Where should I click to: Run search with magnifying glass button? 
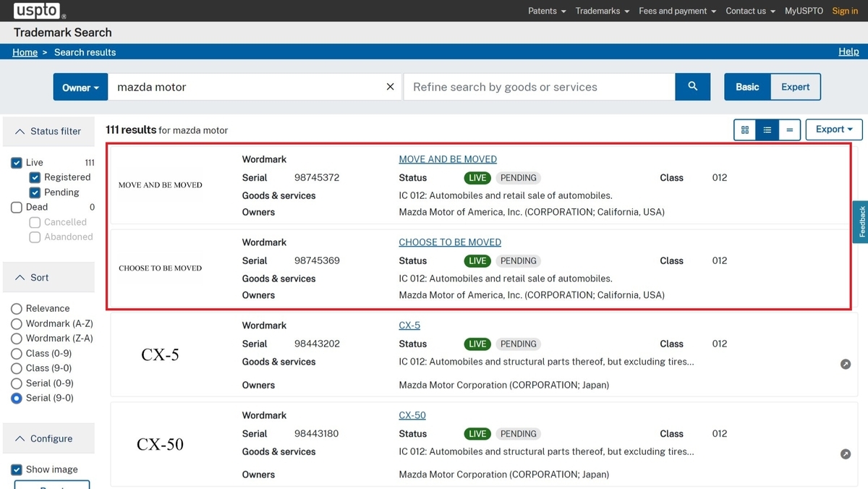[692, 87]
